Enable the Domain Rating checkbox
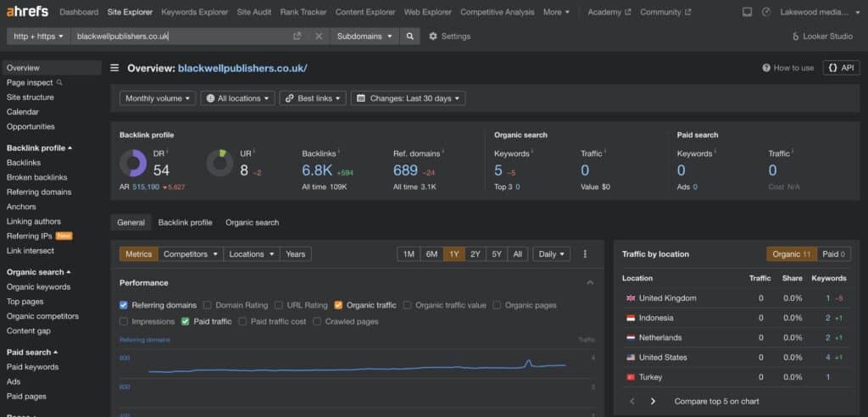Viewport: 868px width, 417px height. 208,305
